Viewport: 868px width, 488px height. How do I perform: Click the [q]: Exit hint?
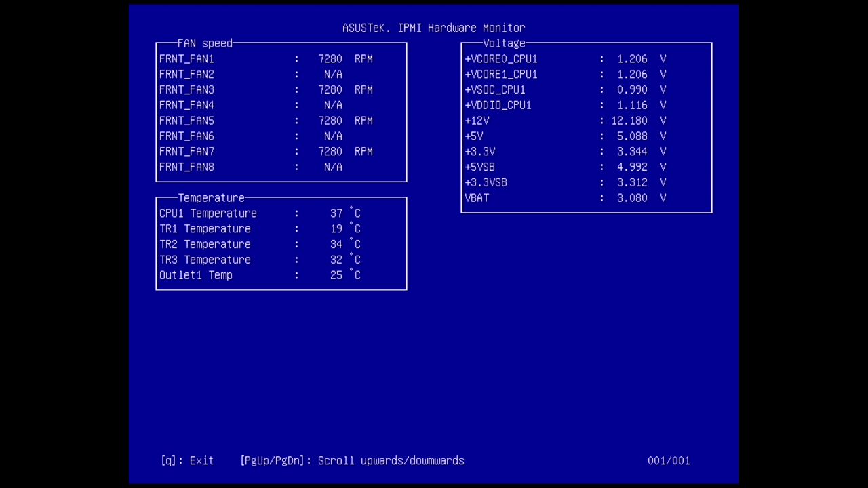click(187, 460)
